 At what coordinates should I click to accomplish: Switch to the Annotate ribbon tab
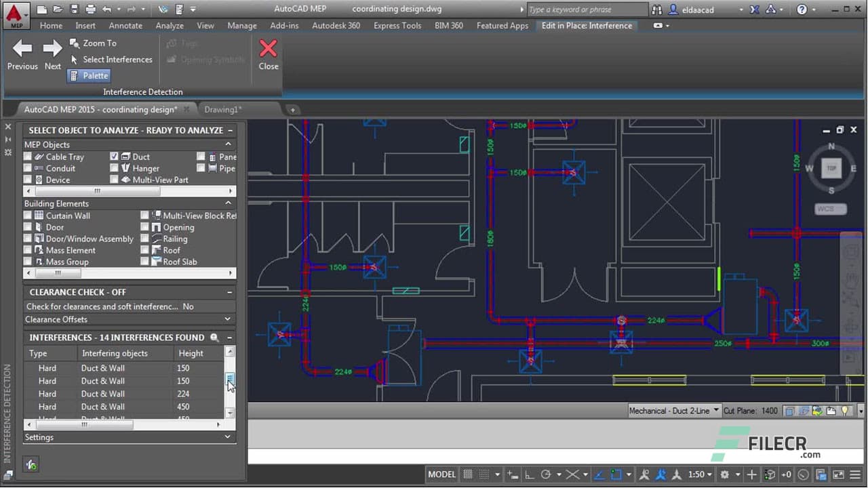pyautogui.click(x=125, y=25)
